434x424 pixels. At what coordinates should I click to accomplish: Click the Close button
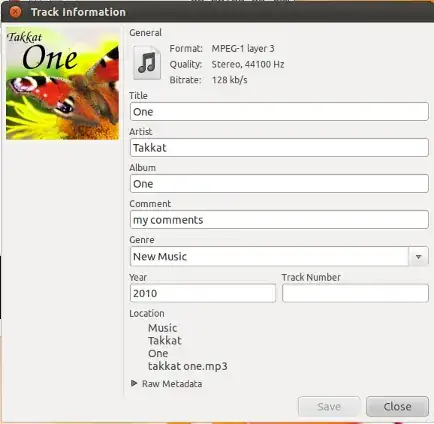(397, 406)
